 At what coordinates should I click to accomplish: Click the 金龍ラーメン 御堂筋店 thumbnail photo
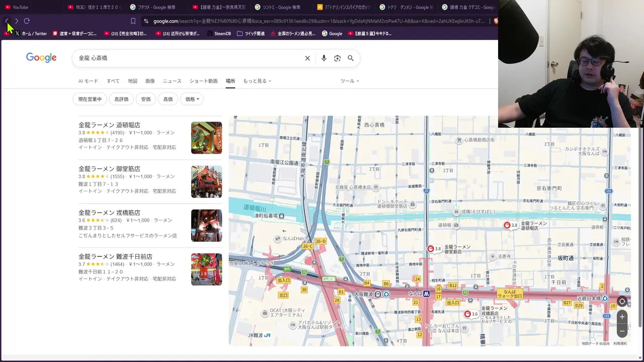[206, 182]
